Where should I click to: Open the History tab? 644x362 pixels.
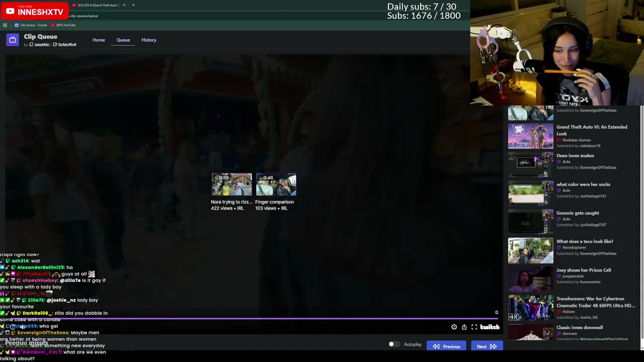click(149, 40)
